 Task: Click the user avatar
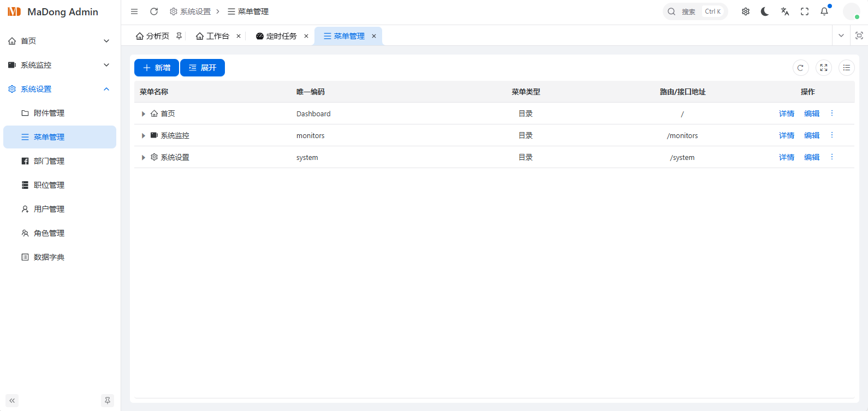[852, 11]
